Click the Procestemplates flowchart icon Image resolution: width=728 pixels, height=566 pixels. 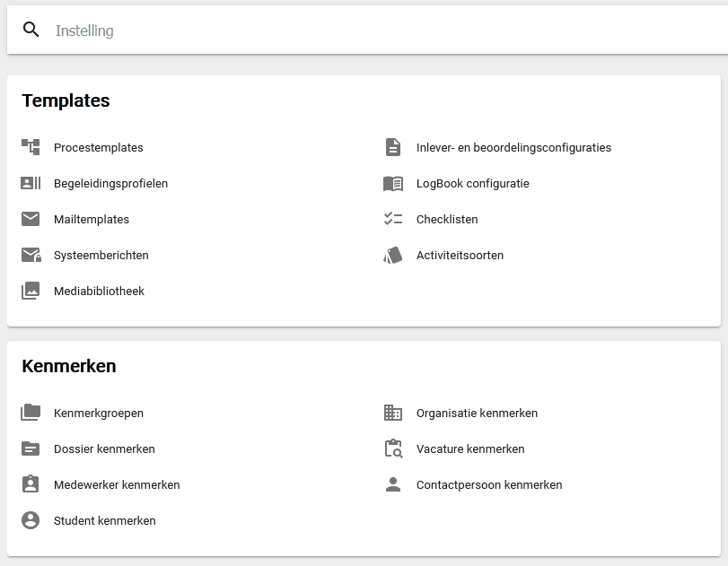point(31,147)
